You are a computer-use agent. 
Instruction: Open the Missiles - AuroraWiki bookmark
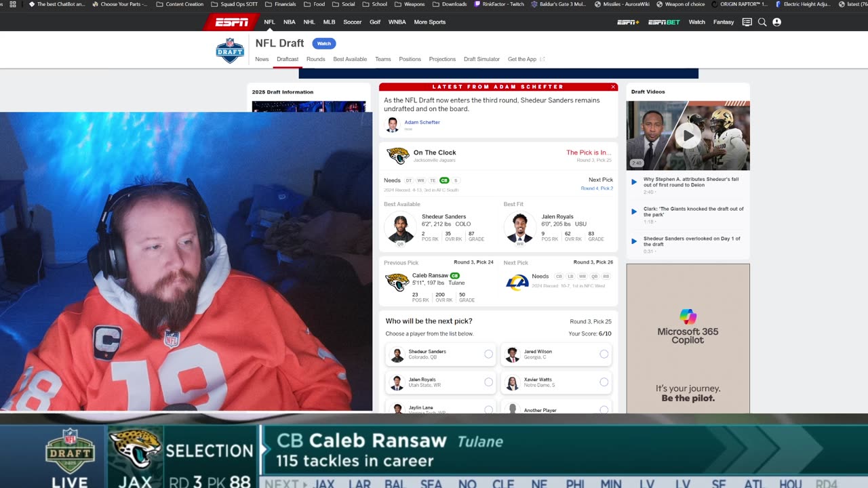(x=622, y=4)
